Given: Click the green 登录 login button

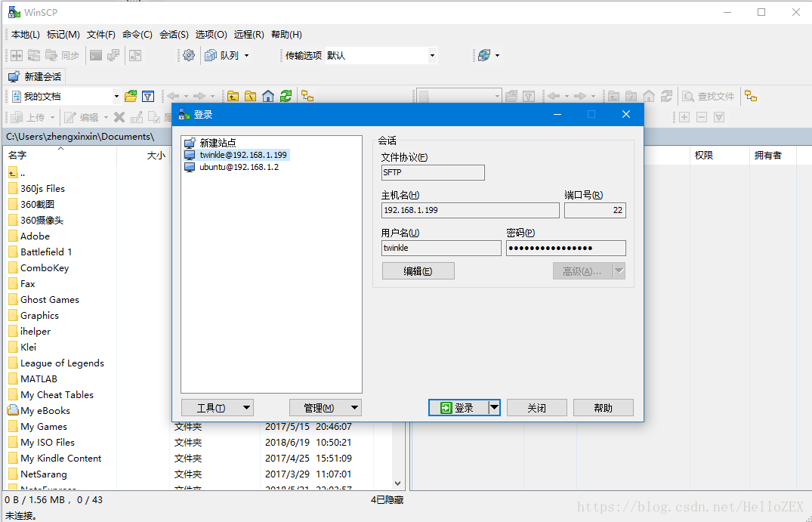Looking at the screenshot, I should click(458, 408).
